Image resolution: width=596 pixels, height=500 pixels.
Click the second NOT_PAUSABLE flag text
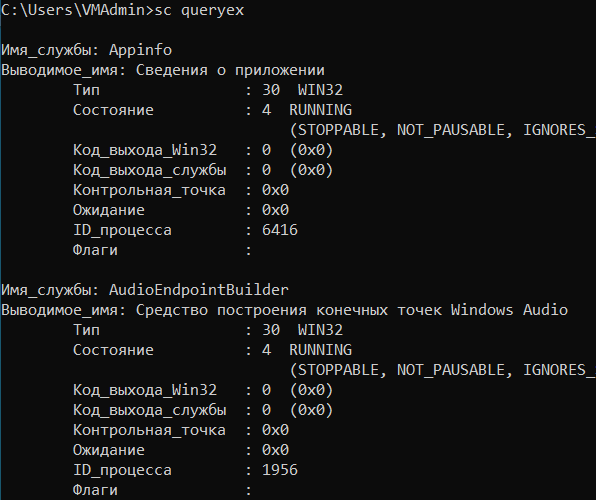point(451,370)
